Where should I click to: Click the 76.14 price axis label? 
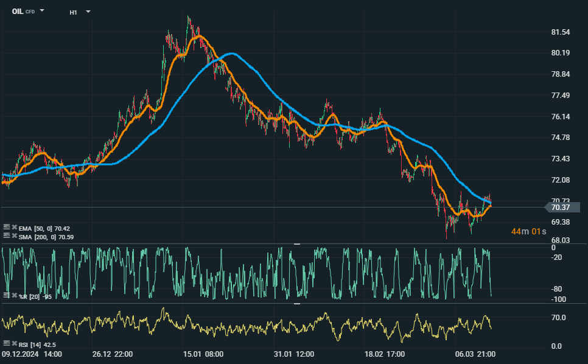click(560, 117)
